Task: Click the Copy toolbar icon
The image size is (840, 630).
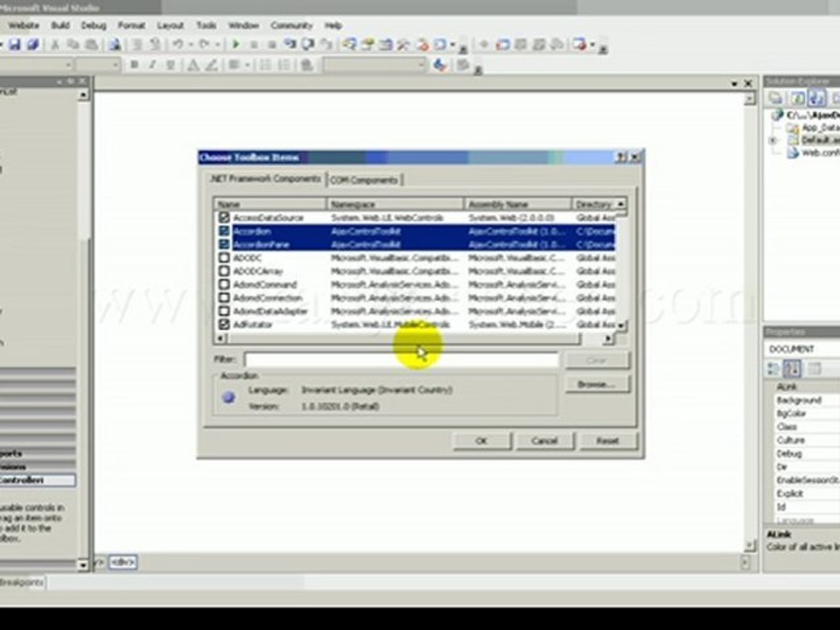Action: tap(73, 45)
